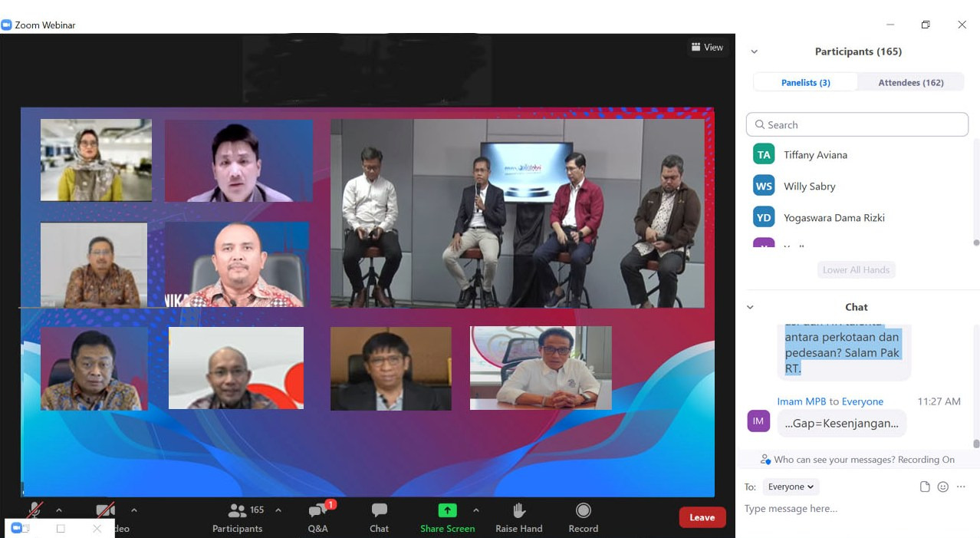Start video using the crossed-out camera icon
The image size is (980, 538).
coord(105,510)
